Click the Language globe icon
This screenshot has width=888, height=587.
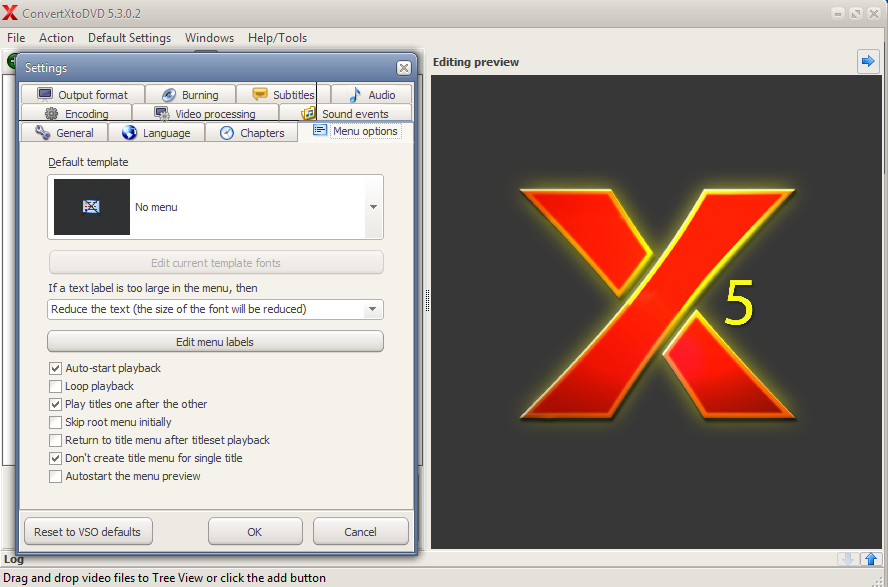(x=129, y=132)
